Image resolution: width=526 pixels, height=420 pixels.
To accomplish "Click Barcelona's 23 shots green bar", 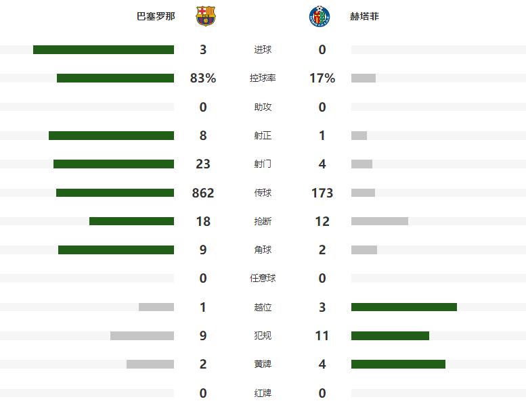I will [114, 164].
